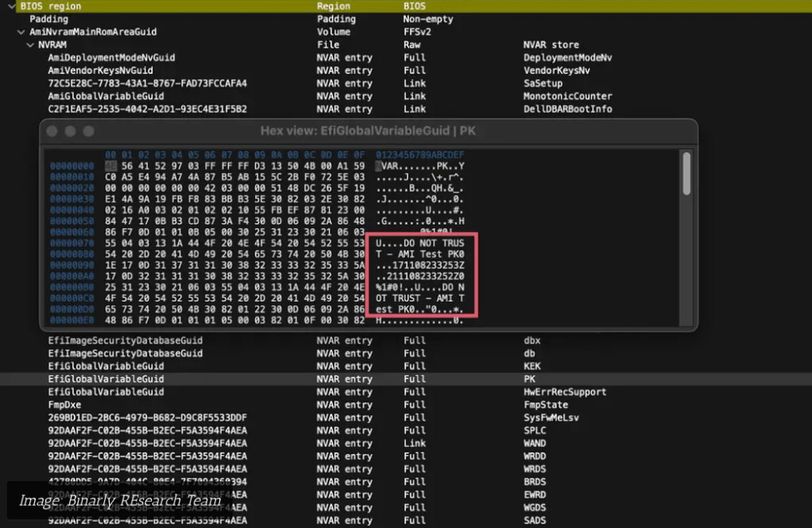Select the dbx security database entry

(x=125, y=341)
